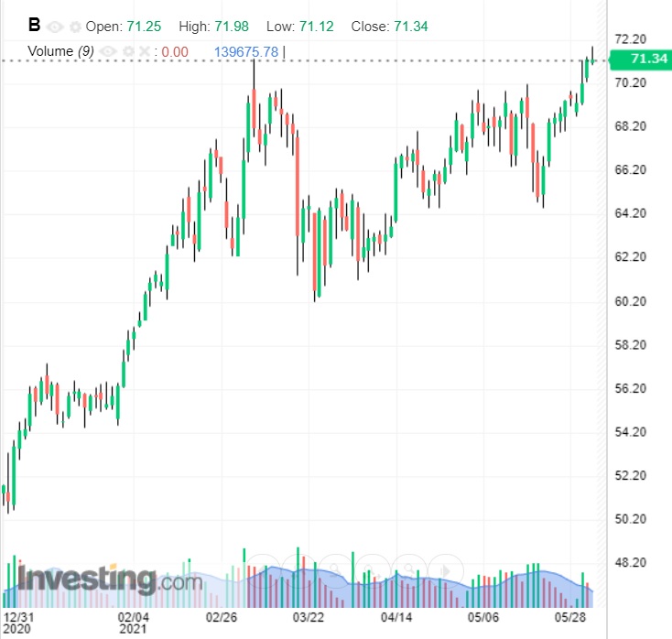Click the faded scroll-right arrow chart control
672x639 pixels.
pos(445,570)
